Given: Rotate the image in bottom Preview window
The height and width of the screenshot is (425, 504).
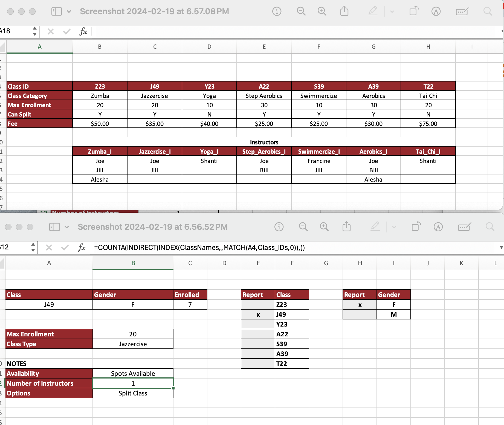Looking at the screenshot, I should coord(416,226).
